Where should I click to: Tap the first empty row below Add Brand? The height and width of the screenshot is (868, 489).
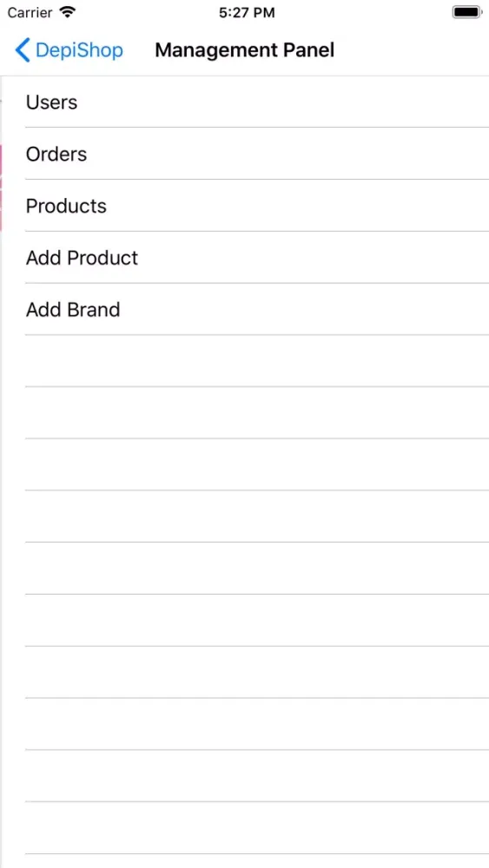pos(244,361)
